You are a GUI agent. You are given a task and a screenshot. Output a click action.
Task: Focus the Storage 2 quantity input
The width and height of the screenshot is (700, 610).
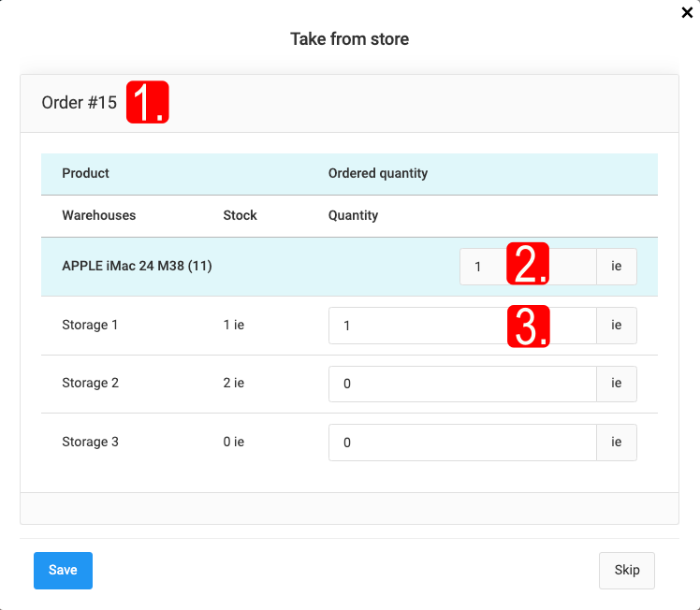(462, 384)
